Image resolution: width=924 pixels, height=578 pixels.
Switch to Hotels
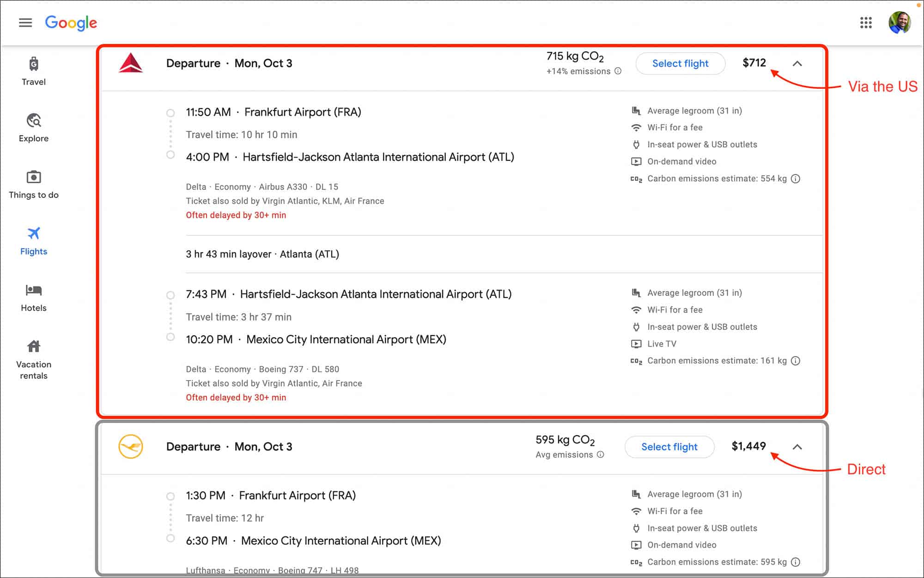(x=34, y=298)
